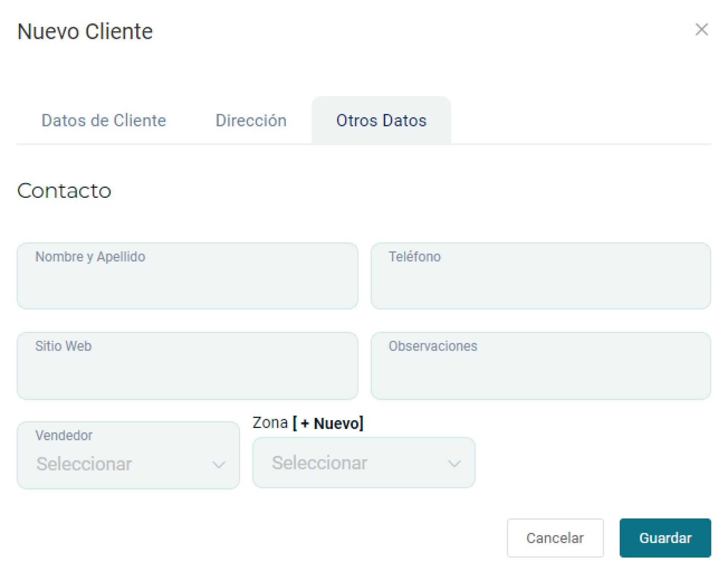The image size is (728, 581).
Task: Click the Zona dropdown chevron arrow
Action: (454, 464)
